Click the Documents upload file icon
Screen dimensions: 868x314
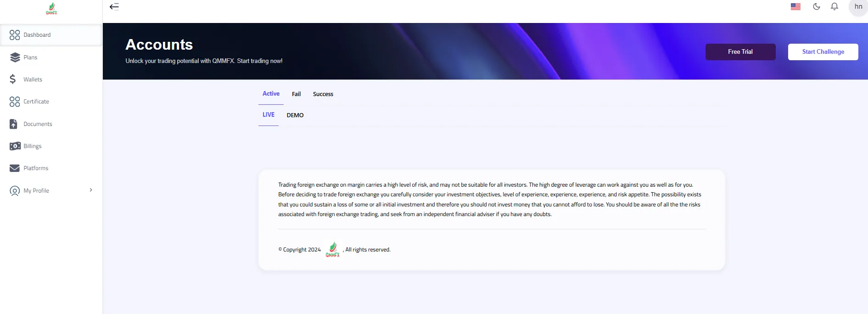[x=14, y=124]
